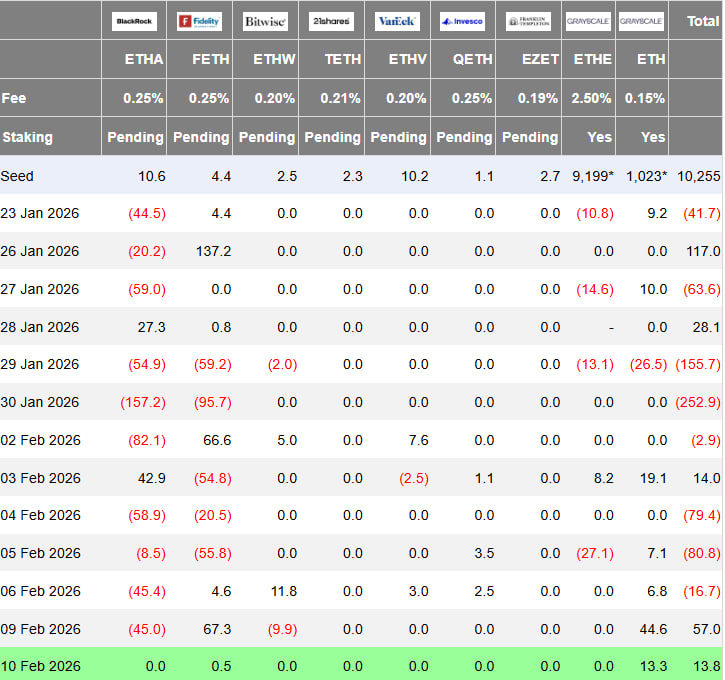
Task: Click the 29 Jan 2026 date cell
Action: pyautogui.click(x=40, y=364)
